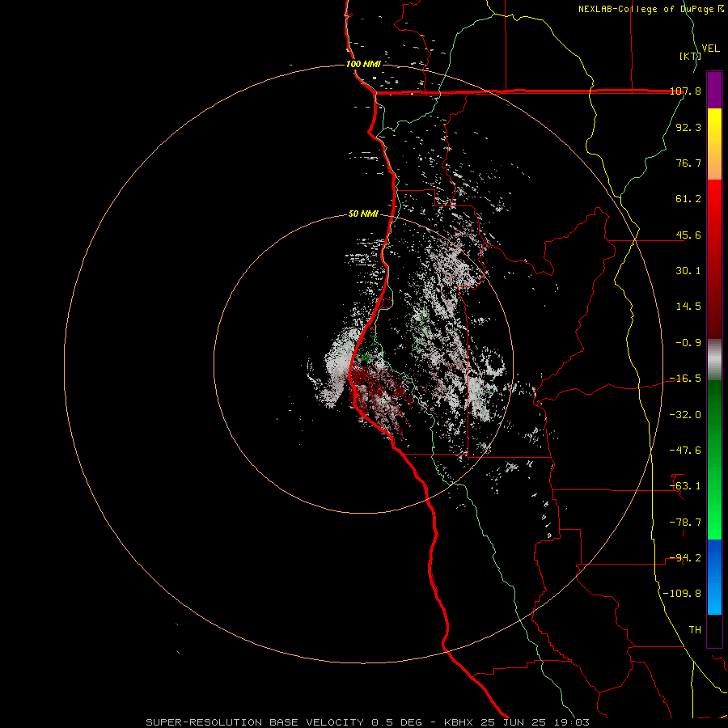Click the green segment of the color bar
728x728 pixels.
(714, 459)
